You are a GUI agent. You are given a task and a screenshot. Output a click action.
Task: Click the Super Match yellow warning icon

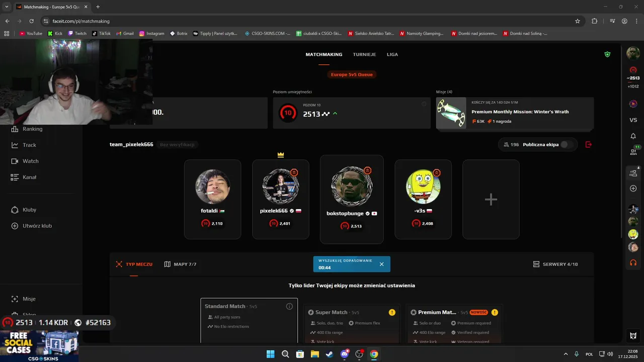pos(392,312)
